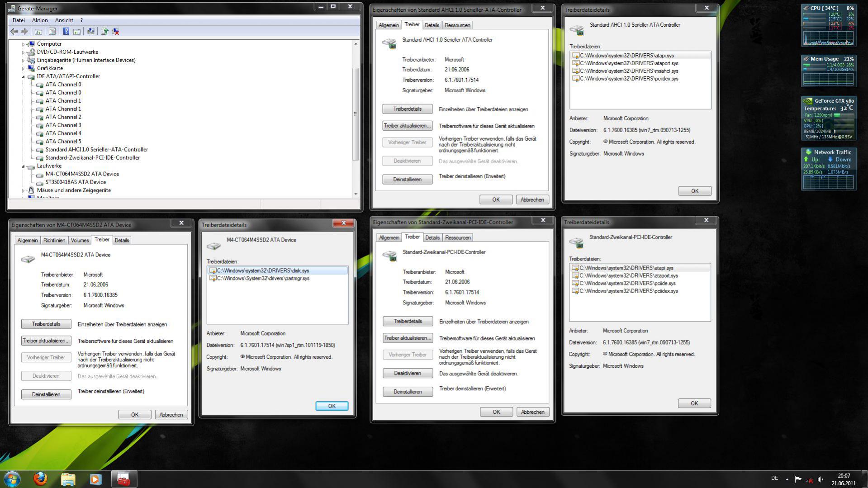Click Treiberdetails in M4-CT064M4SSD2 properties
868x488 pixels.
click(x=46, y=324)
